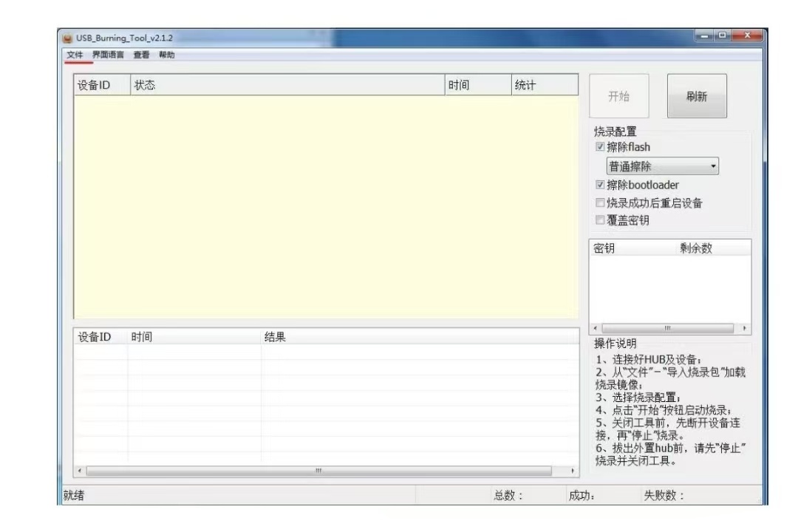This screenshot has height=532, width=798.
Task: Uncheck the 擦除flash checkbox
Action: click(600, 147)
